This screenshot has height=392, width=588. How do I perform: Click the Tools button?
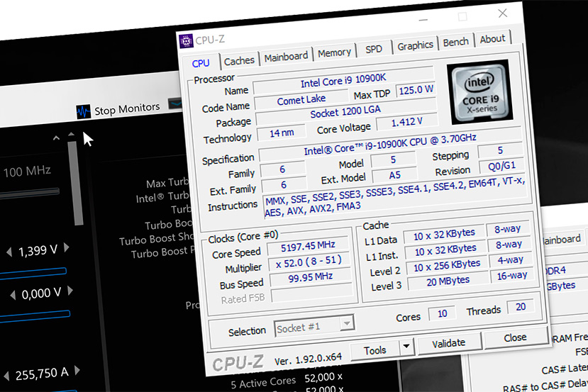375,349
